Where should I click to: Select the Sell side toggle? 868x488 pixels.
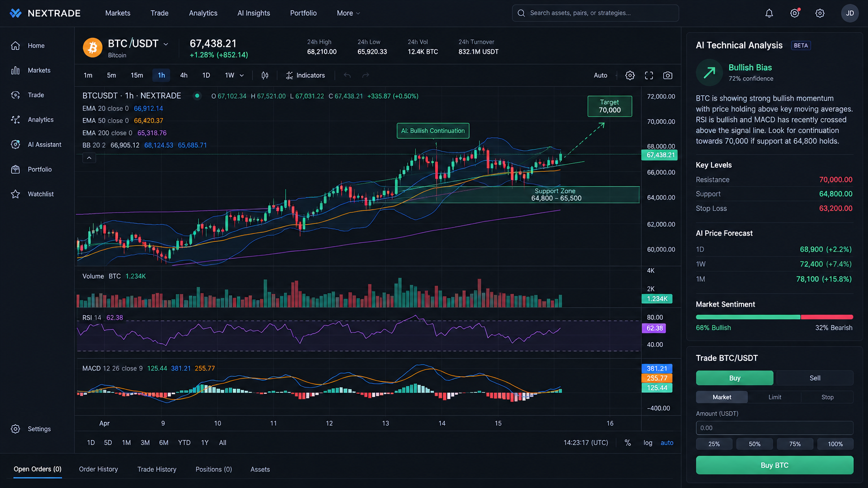pos(815,378)
